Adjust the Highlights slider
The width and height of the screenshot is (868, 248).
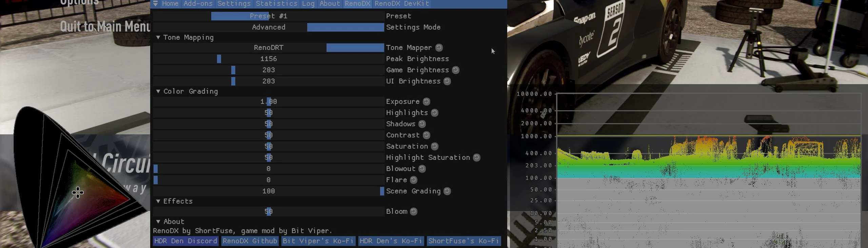click(269, 113)
